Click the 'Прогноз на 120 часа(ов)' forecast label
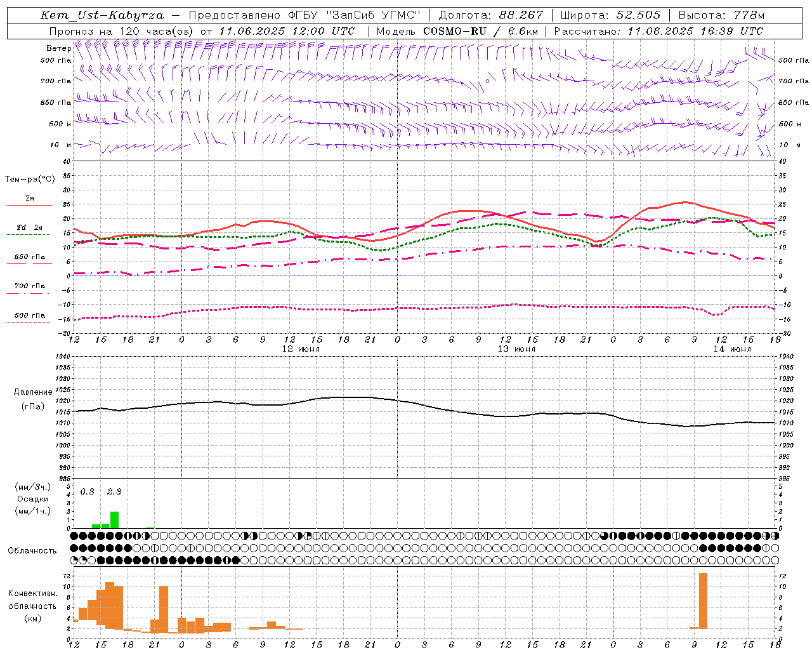This screenshot has width=812, height=650. [x=122, y=31]
